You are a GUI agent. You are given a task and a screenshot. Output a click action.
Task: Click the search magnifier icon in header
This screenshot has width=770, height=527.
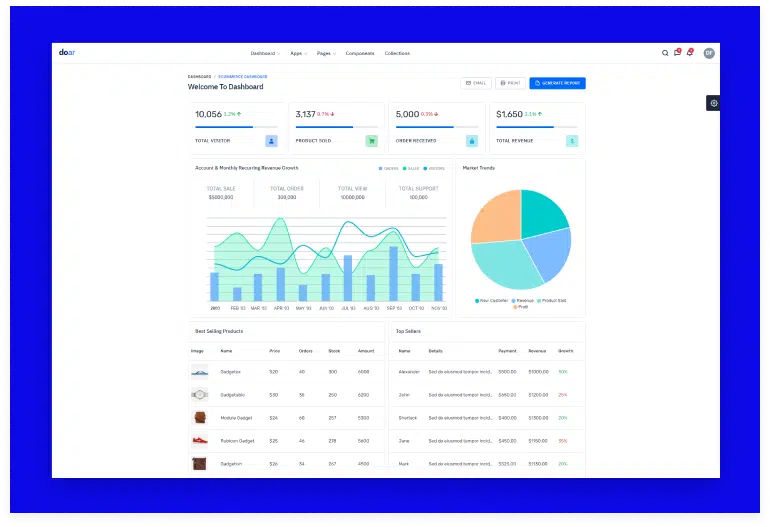(x=665, y=53)
